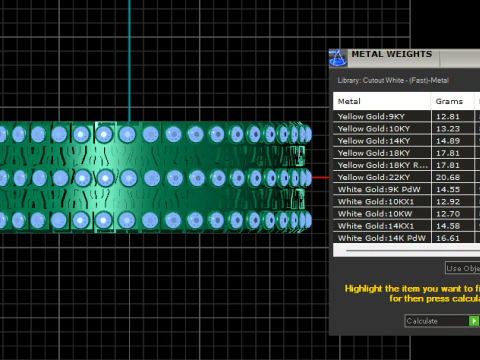Click the 14.89 grams value
This screenshot has width=480, height=360.
(448, 141)
